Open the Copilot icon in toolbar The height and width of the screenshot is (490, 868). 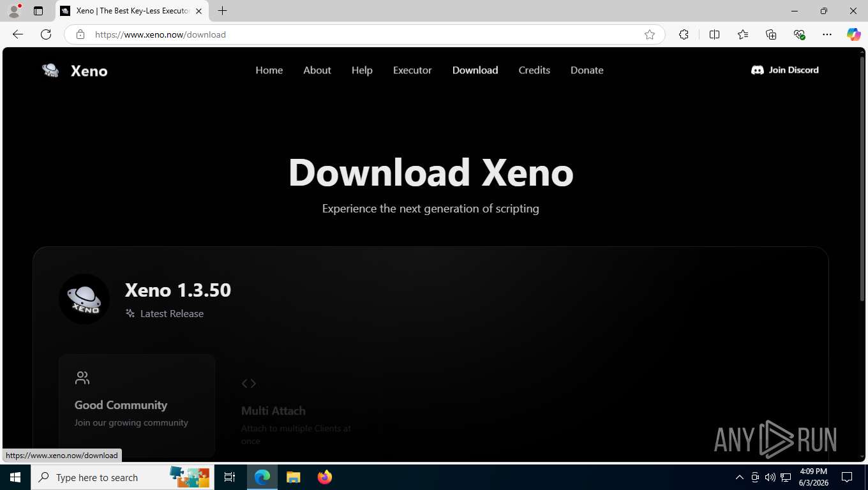click(853, 34)
